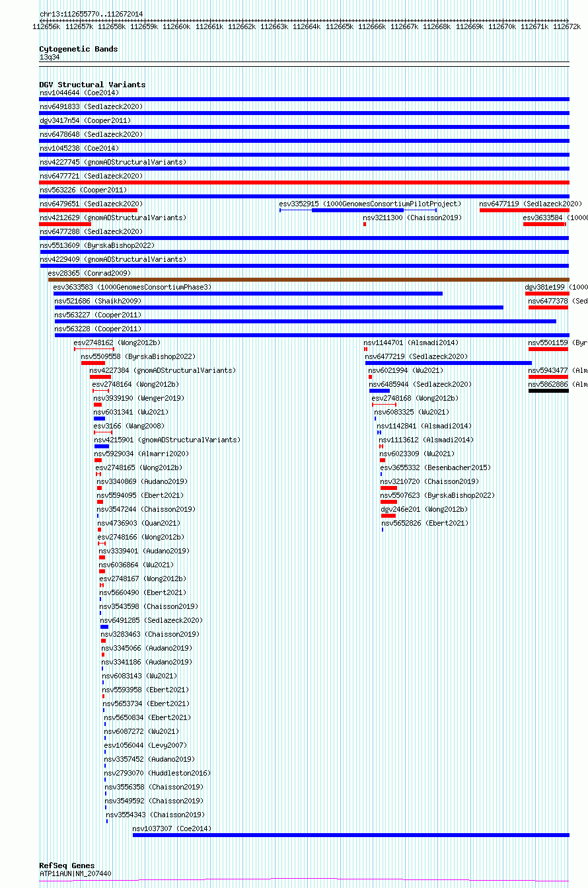The image size is (588, 888).
Task: Select nsv1037307 (Coe2014) label
Action: tap(172, 828)
